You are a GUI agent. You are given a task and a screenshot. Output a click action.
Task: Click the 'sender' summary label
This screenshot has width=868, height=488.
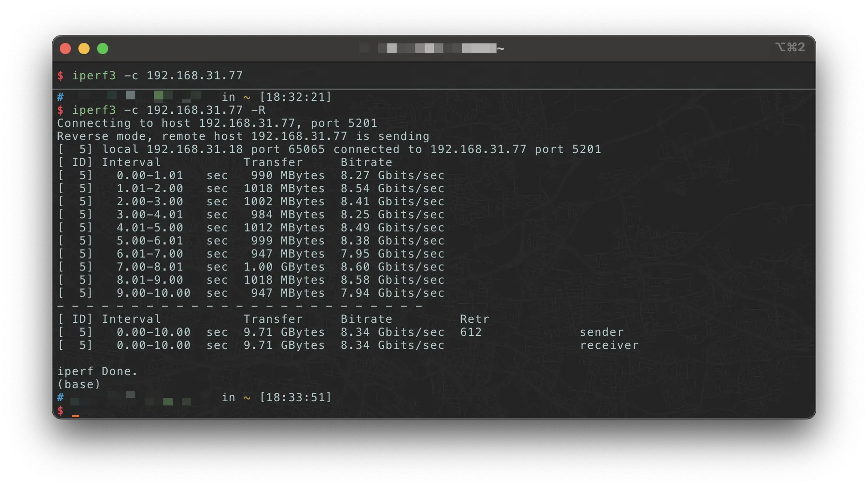[601, 332]
